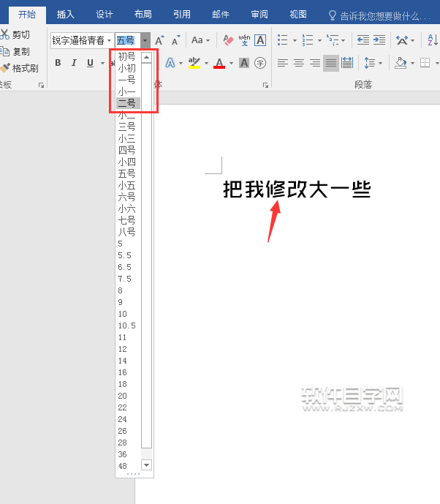Decrease paragraph indent
440x504 pixels.
coord(363,40)
